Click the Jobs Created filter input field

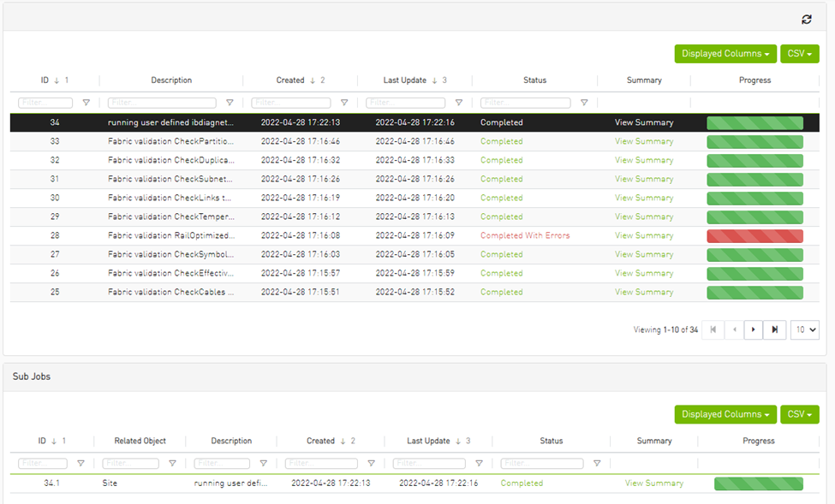(291, 103)
